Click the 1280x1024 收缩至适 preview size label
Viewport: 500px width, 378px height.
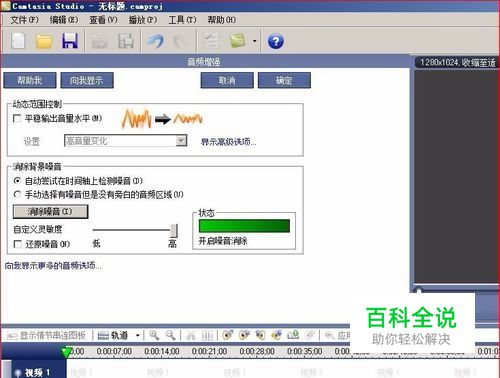click(x=457, y=62)
